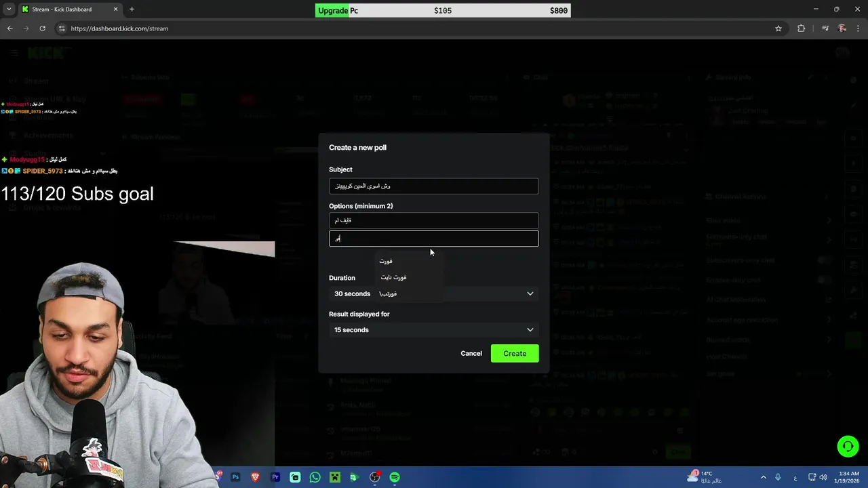Show hidden system tray icons
868x488 pixels.
[763, 477]
